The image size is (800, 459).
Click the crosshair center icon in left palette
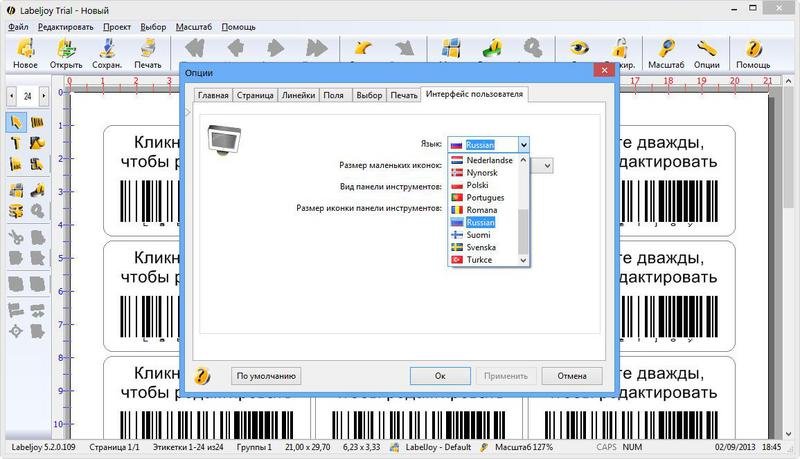tap(16, 332)
